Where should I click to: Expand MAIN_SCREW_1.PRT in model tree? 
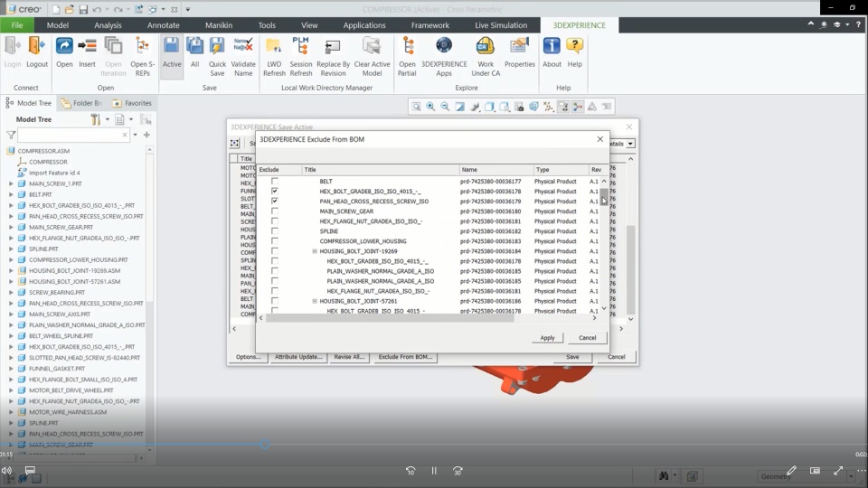11,183
